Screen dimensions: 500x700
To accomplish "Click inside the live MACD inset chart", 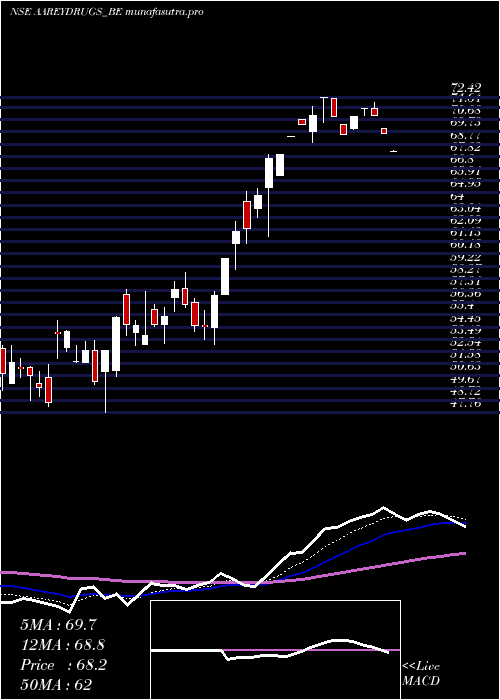I will pyautogui.click(x=275, y=650).
